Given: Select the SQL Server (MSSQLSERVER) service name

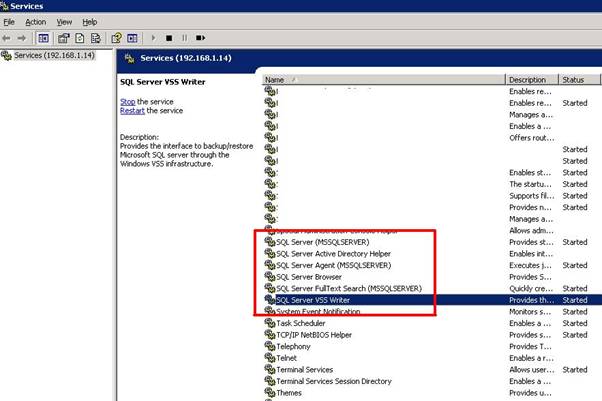Looking at the screenshot, I should click(x=322, y=242).
